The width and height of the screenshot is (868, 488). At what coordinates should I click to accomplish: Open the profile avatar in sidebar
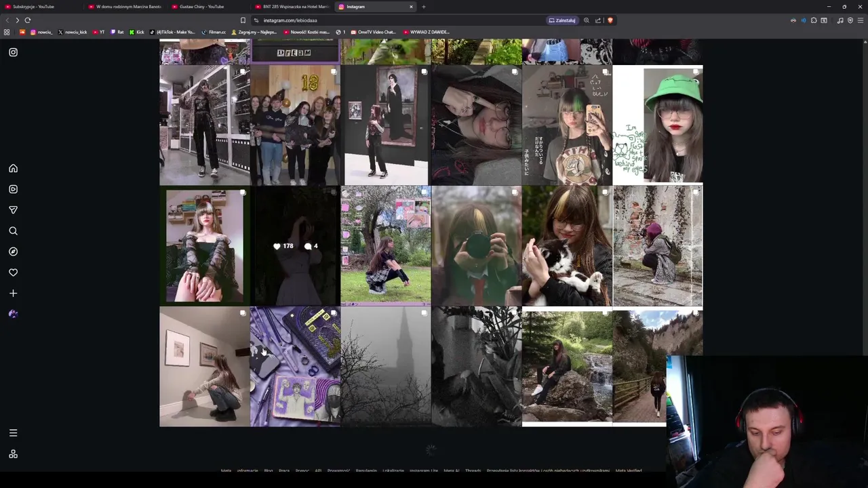(13, 314)
